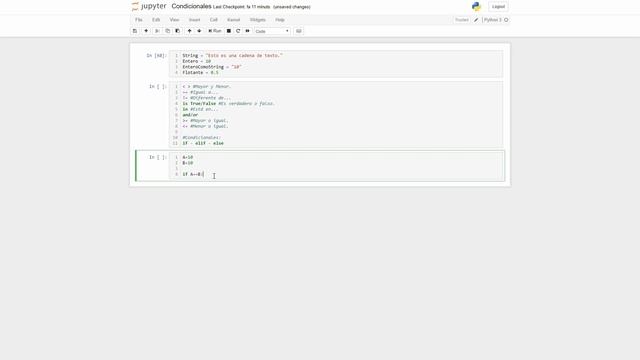Click the edit mode pencil icon

coord(476,20)
